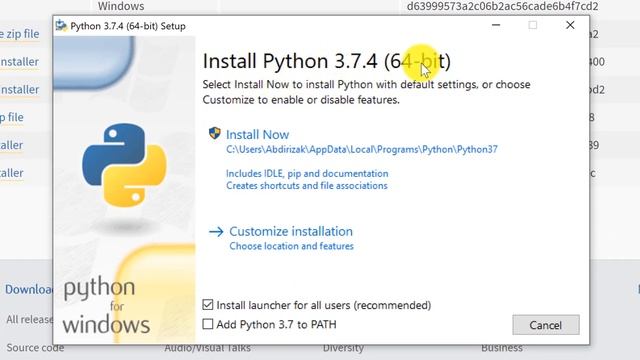Click the Python installer icon in title bar

[61, 26]
